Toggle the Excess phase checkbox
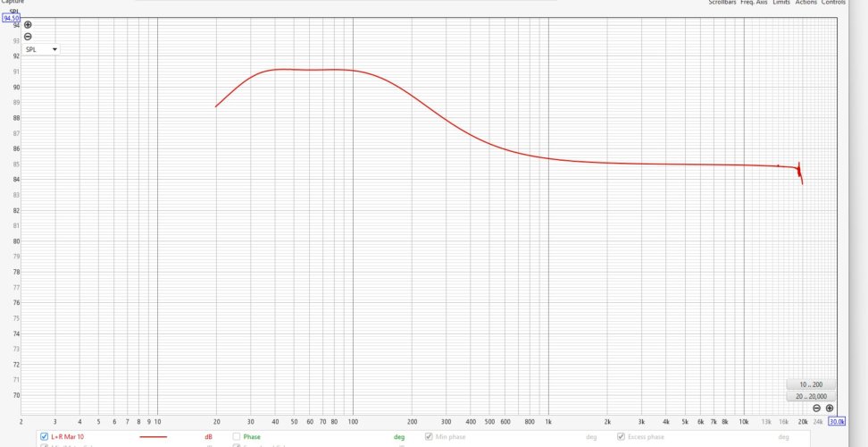Viewport: 868px width, 447px height. pyautogui.click(x=621, y=437)
